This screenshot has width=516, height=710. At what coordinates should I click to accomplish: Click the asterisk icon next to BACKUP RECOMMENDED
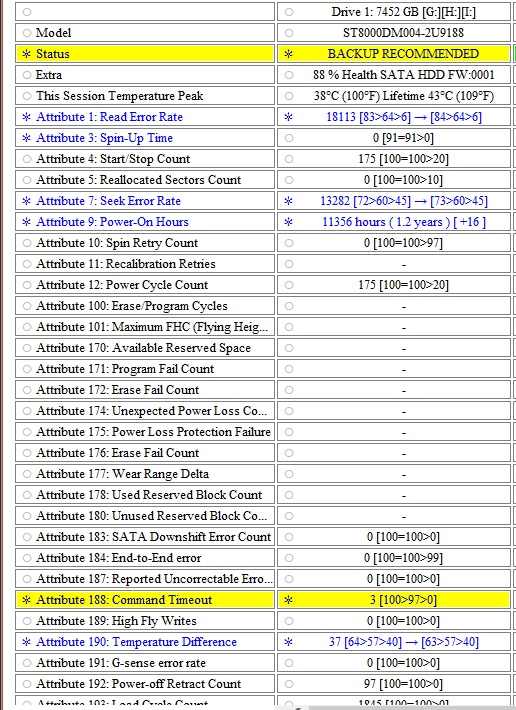289,54
